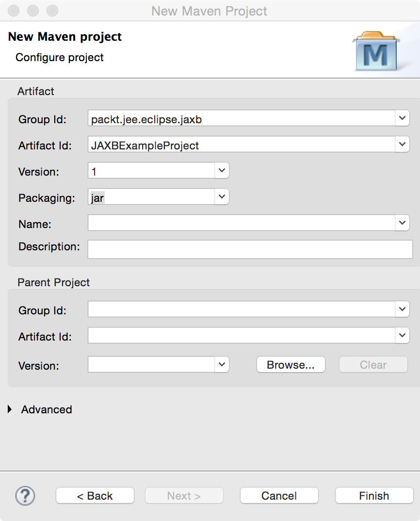Viewport: 420px width, 521px height.
Task: Open the Name field dropdown arrow
Action: 403,223
